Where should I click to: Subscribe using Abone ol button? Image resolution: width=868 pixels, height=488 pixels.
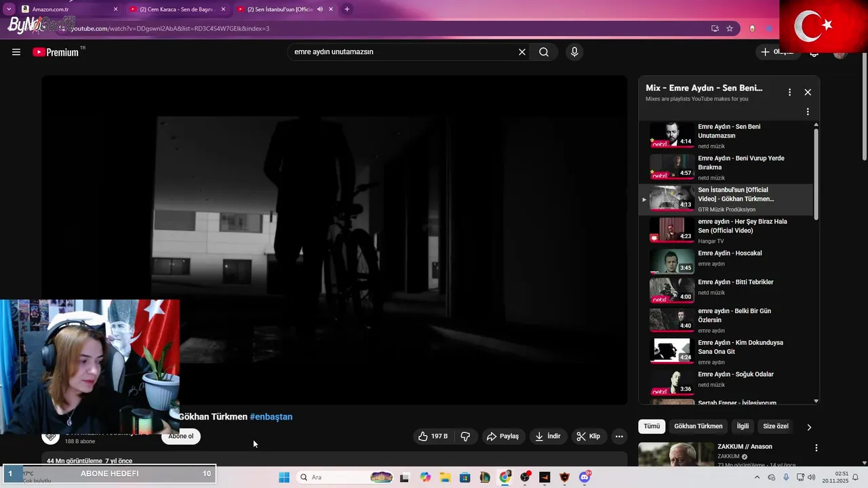click(x=181, y=436)
